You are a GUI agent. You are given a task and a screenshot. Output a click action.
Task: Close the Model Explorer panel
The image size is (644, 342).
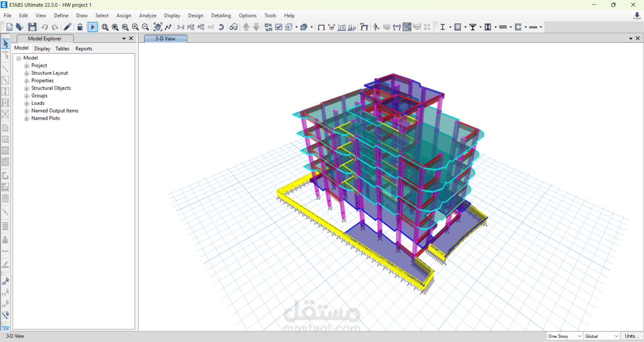click(x=131, y=38)
